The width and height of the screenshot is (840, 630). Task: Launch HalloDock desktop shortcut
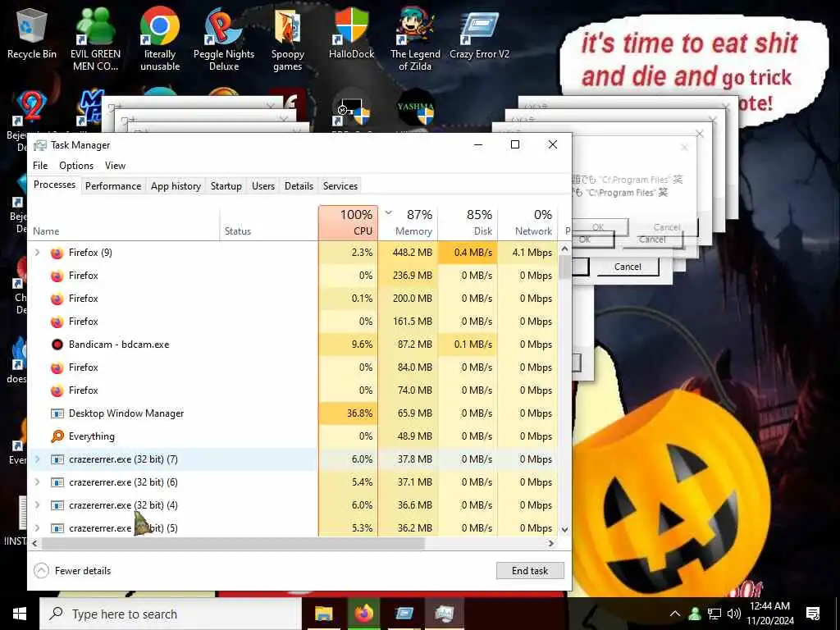[x=351, y=33]
